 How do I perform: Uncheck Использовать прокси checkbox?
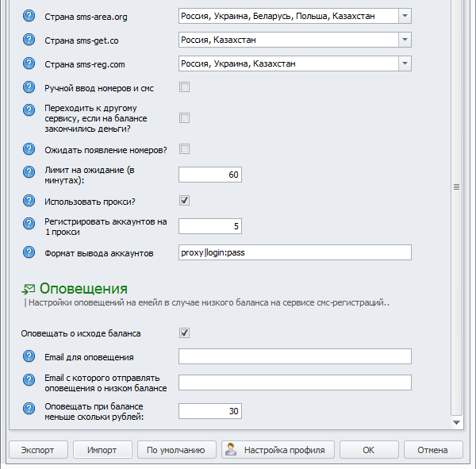pyautogui.click(x=184, y=201)
